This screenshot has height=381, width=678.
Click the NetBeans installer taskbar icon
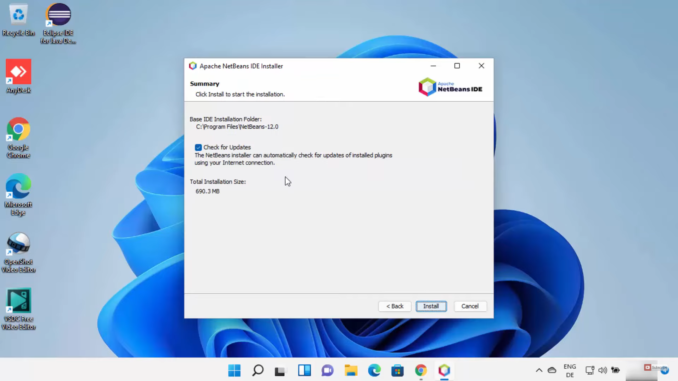tap(444, 370)
